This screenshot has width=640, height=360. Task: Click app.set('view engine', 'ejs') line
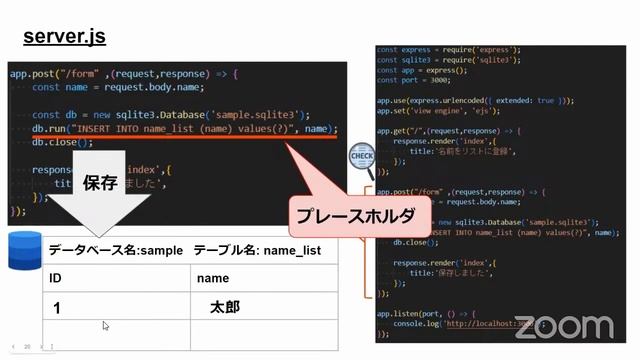(438, 111)
